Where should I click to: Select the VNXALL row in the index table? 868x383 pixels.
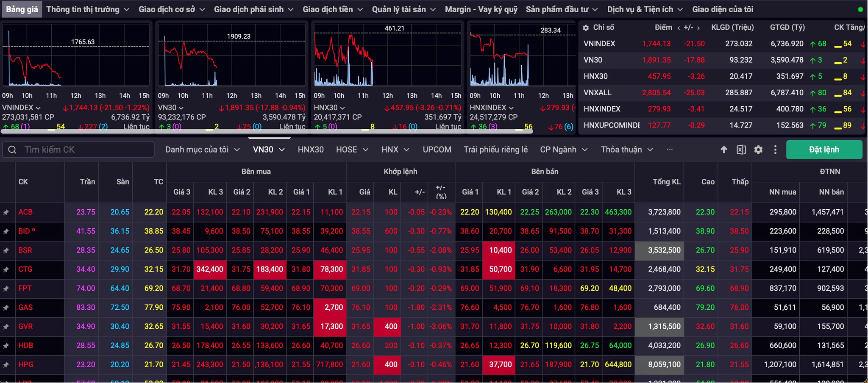click(x=722, y=93)
